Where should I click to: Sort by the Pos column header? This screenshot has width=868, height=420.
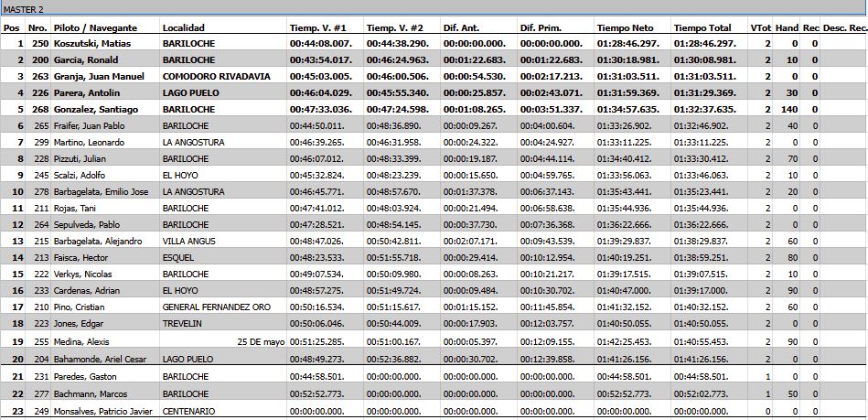click(11, 28)
